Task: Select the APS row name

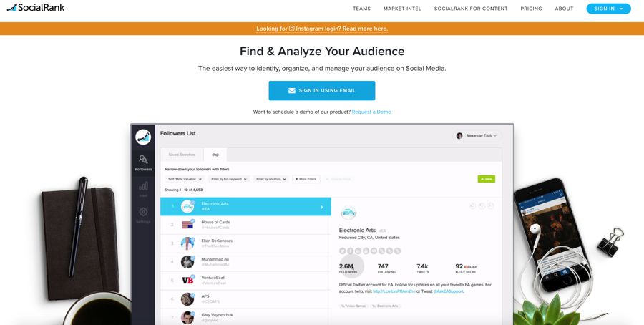Action: pyautogui.click(x=205, y=296)
